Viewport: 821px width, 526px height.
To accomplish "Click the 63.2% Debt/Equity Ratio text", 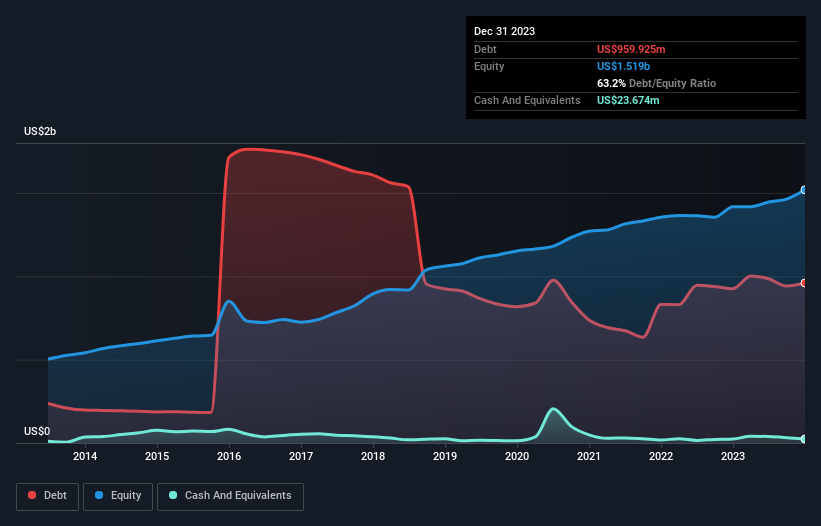I will coord(656,83).
